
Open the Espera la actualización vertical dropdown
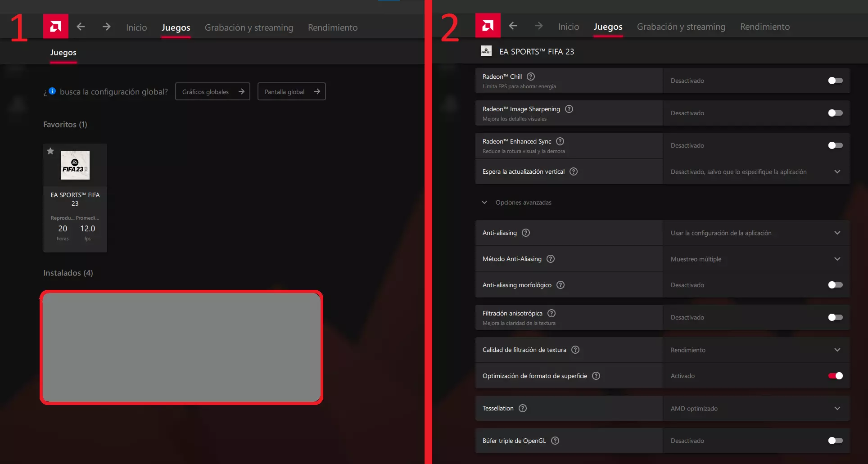coord(756,171)
